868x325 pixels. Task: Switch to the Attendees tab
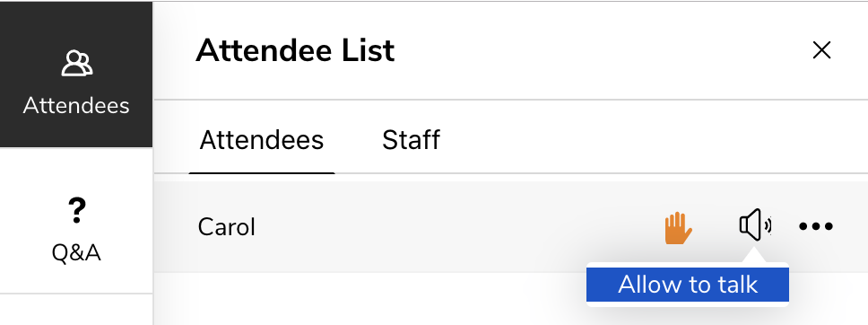261,140
